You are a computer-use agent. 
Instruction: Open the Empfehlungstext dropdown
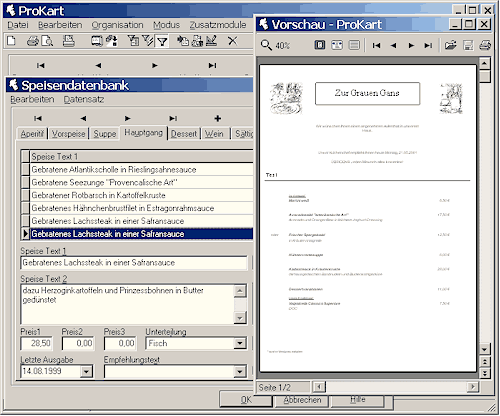coord(240,371)
